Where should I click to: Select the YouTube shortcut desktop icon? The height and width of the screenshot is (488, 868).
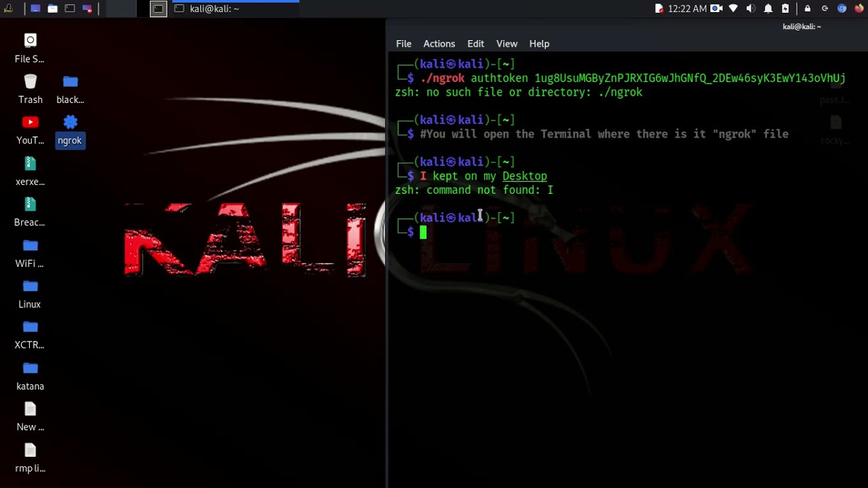(30, 130)
